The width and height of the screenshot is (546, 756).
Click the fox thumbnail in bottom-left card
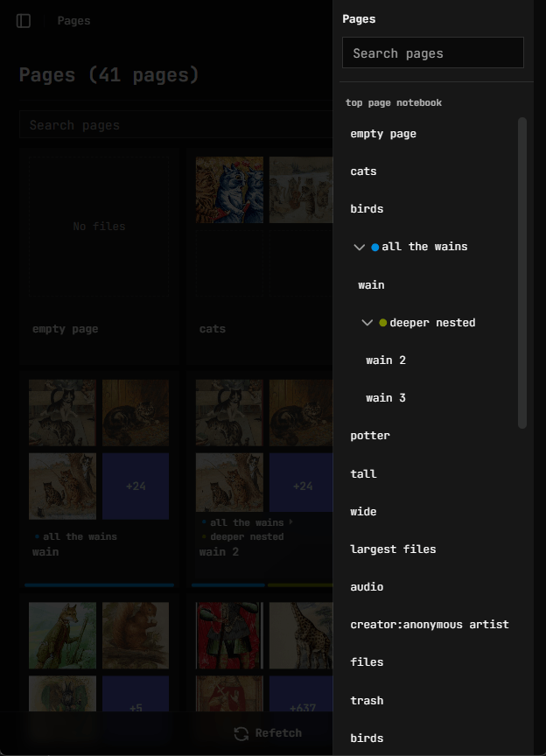(x=62, y=635)
